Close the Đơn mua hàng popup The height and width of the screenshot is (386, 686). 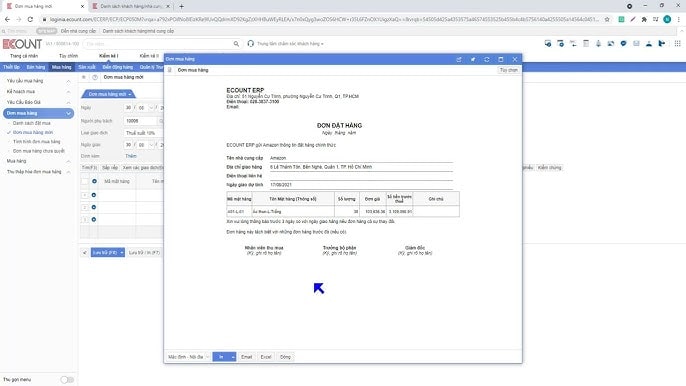pyautogui.click(x=515, y=59)
